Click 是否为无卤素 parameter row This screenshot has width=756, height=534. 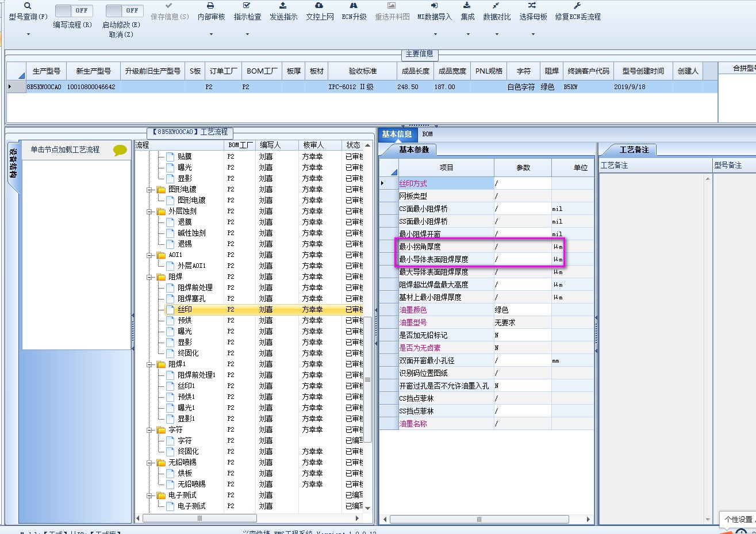(x=486, y=348)
